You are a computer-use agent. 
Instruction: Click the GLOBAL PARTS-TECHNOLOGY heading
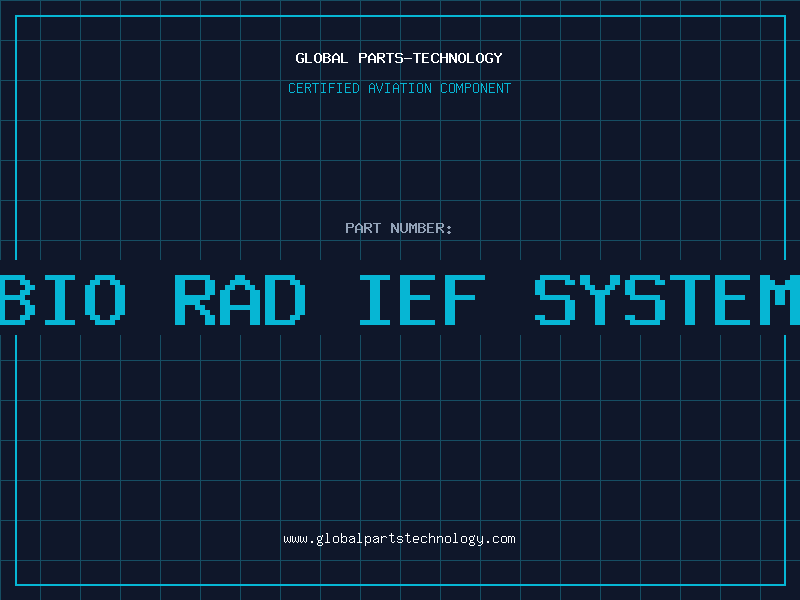[399, 58]
